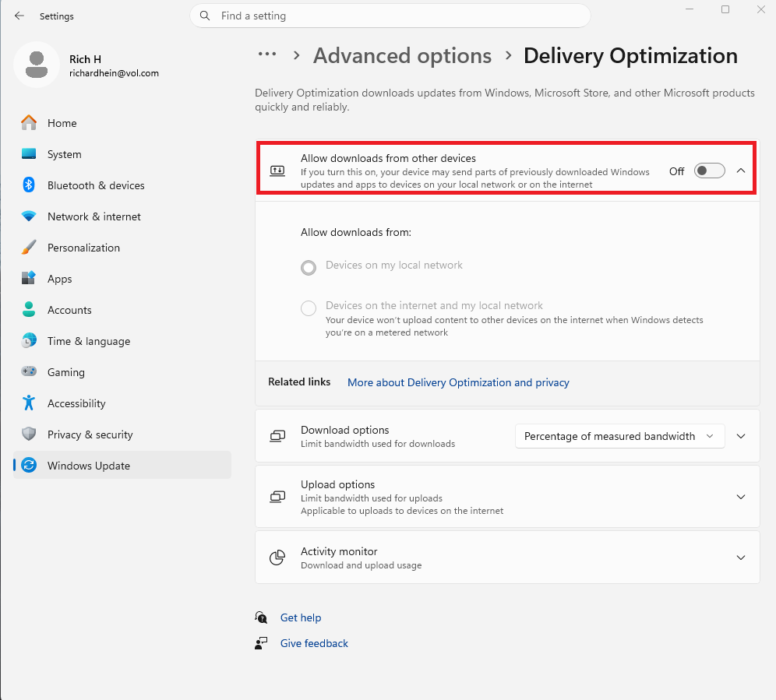Click the Give feedback person icon

pyautogui.click(x=261, y=643)
